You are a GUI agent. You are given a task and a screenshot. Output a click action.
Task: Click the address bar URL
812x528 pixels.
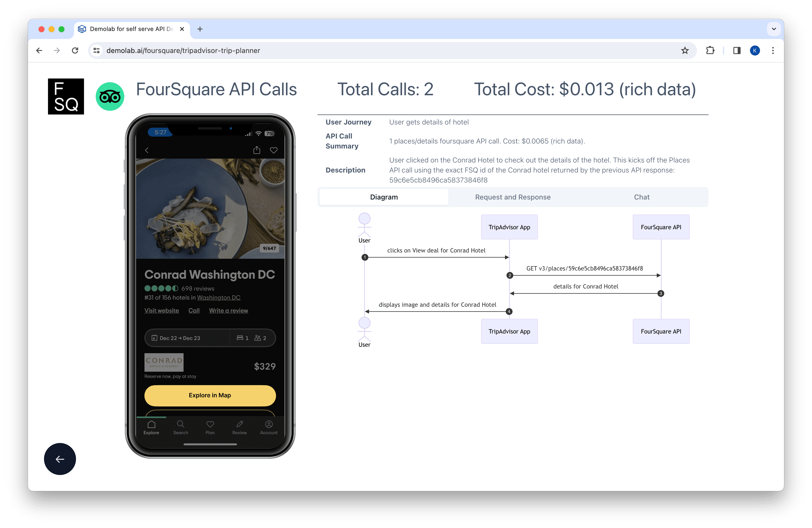183,50
